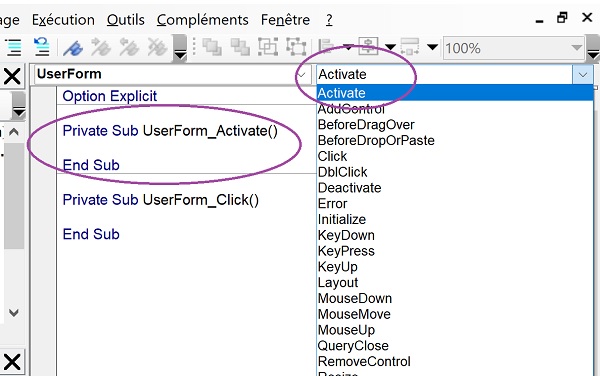Viewport: 600px width, 376px height.
Task: Select Click in the event list
Action: click(x=455, y=156)
